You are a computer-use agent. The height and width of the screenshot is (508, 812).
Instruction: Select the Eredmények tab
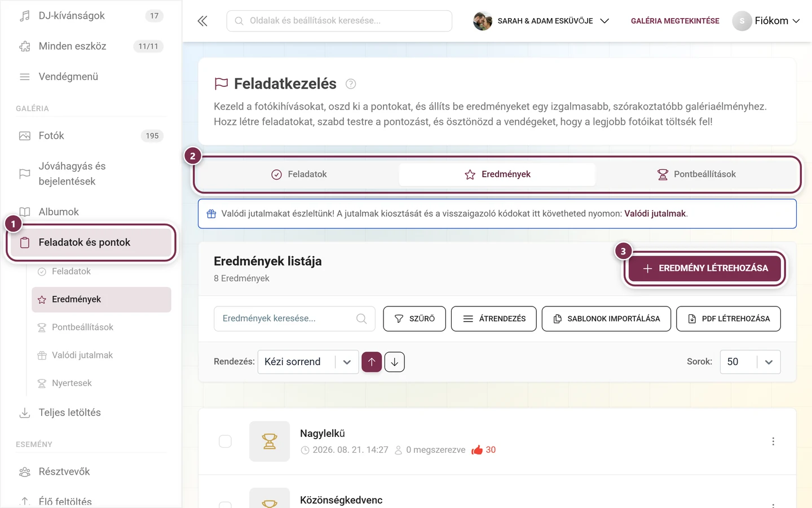[497, 174]
